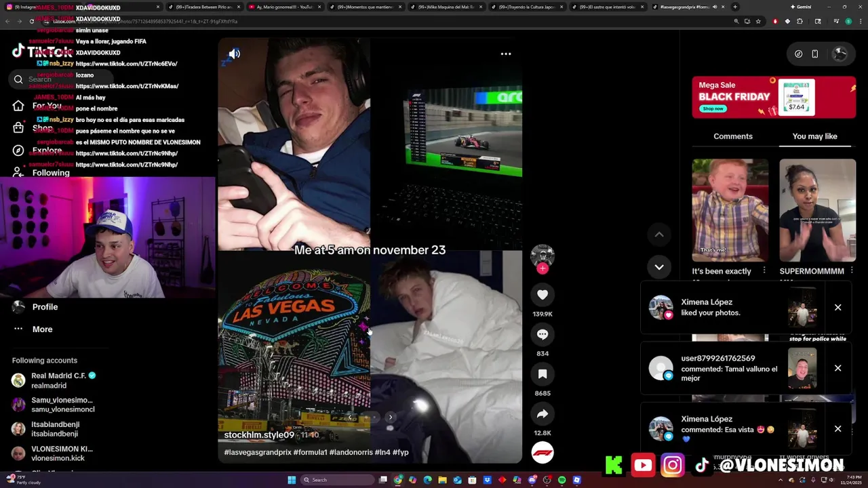Open the Ximena López liked photos notification
This screenshot has width=868, height=488.
746,308
